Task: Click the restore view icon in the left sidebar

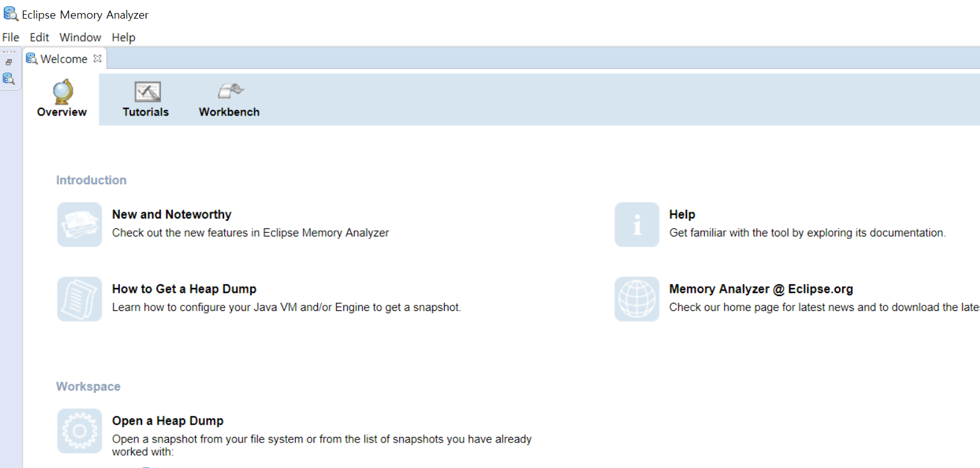Action: (x=9, y=62)
